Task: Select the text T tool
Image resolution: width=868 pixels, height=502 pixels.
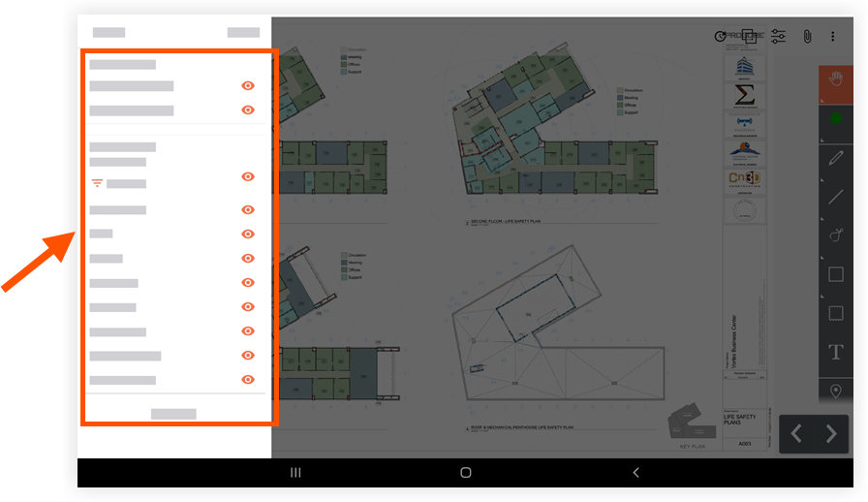Action: [x=836, y=352]
